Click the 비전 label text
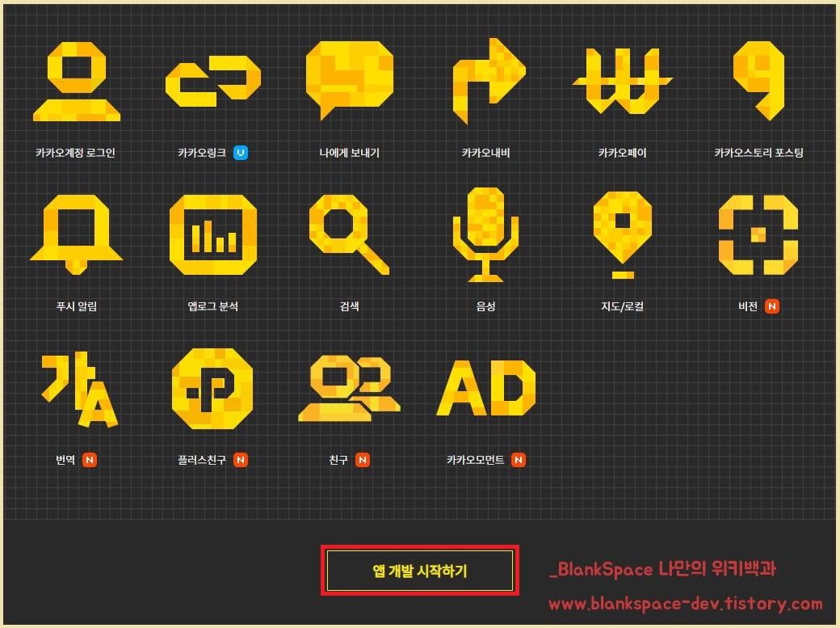The image size is (840, 628). tap(748, 306)
